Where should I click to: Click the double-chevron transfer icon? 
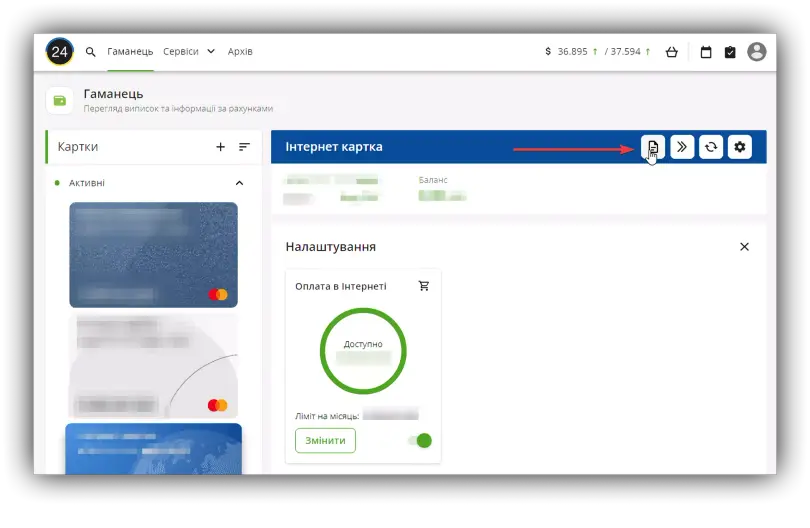tap(682, 147)
